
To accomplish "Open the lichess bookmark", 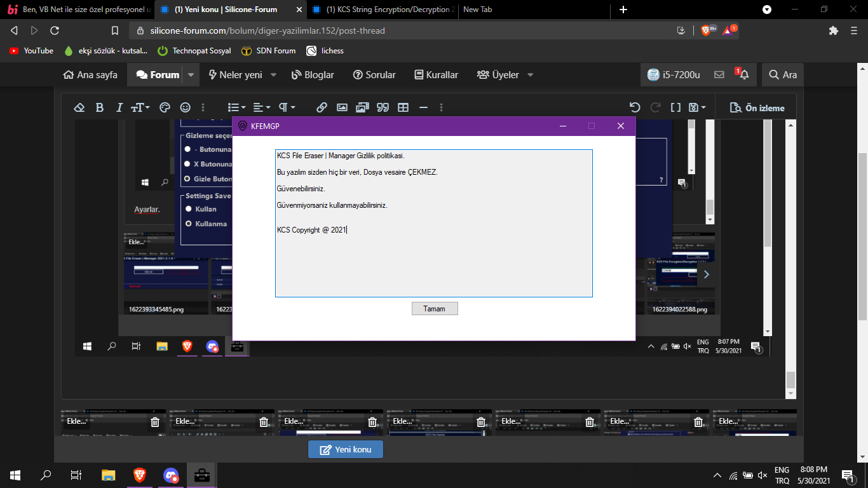I will 325,51.
